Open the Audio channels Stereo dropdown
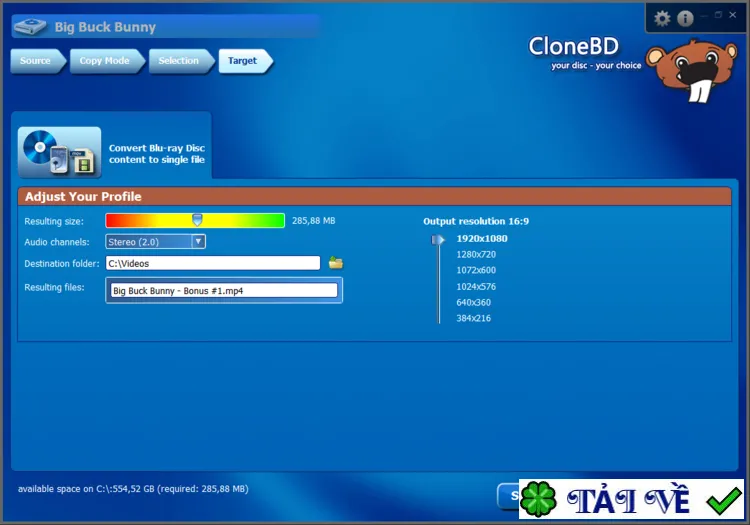Image resolution: width=750 pixels, height=525 pixels. [155, 241]
